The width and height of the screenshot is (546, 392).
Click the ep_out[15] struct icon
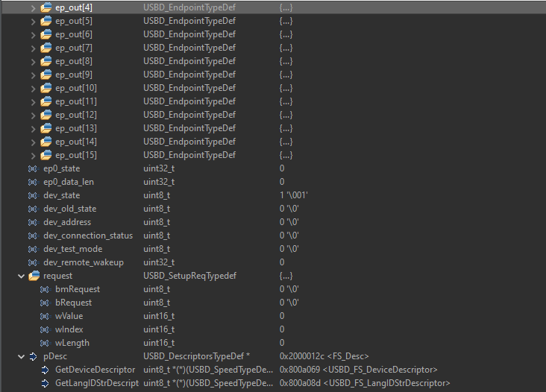click(x=46, y=155)
